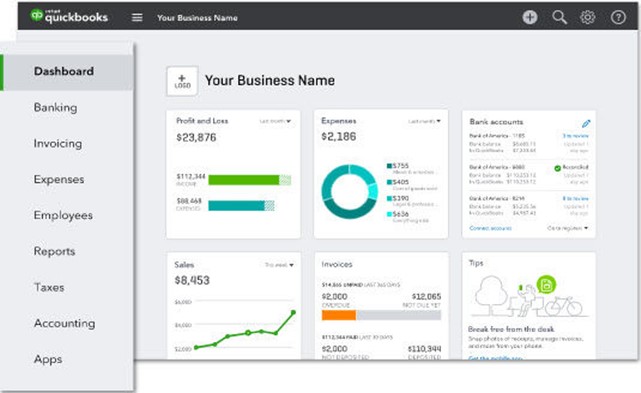
Task: Open Apps in the sidebar
Action: pyautogui.click(x=48, y=359)
